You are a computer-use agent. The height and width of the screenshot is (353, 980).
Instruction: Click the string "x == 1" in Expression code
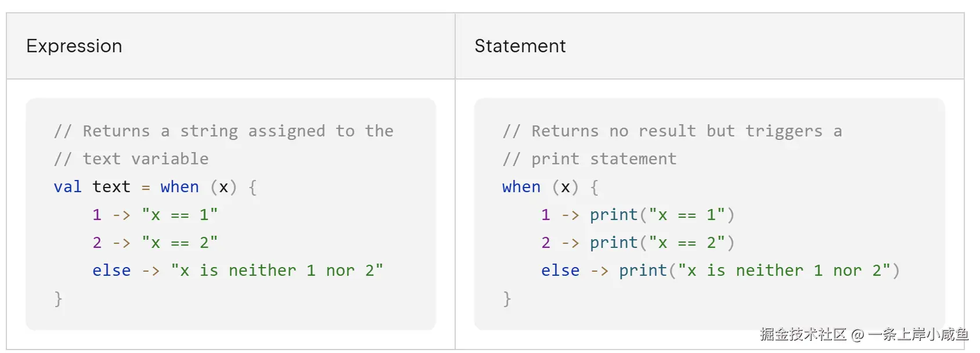coord(179,215)
